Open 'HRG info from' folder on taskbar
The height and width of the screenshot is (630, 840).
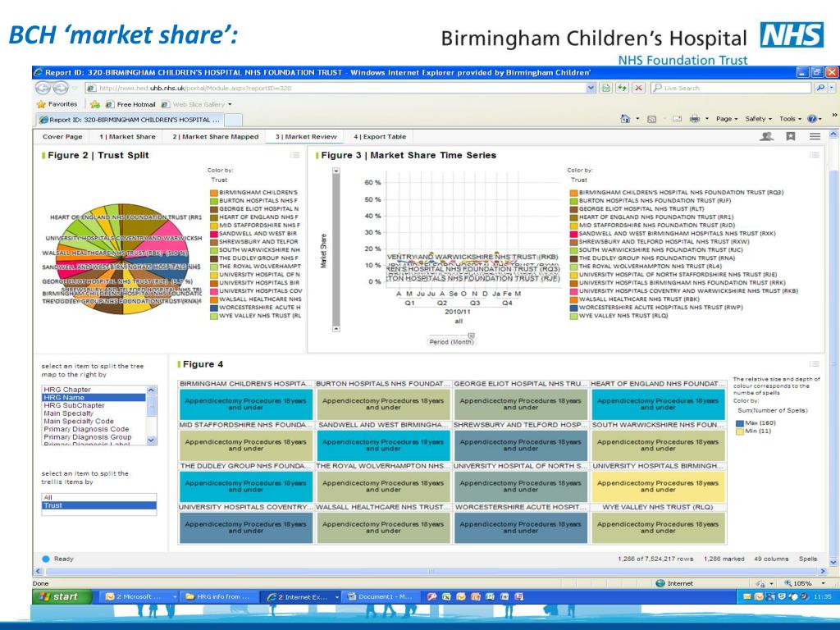218,596
